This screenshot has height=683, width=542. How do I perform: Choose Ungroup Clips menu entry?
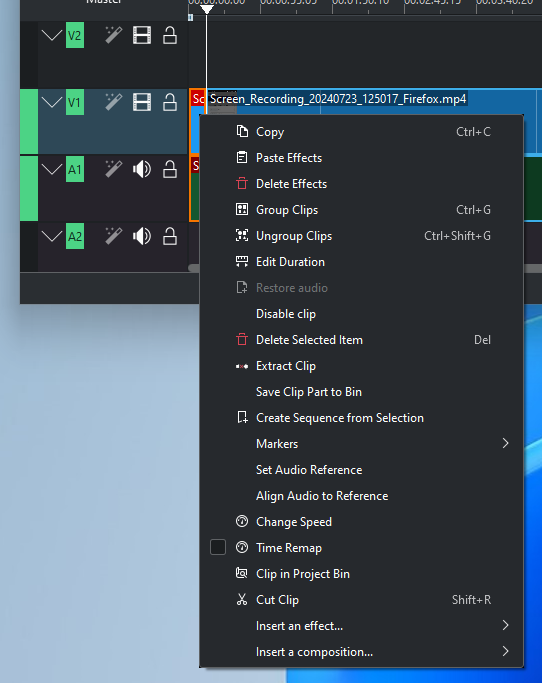[x=362, y=236]
